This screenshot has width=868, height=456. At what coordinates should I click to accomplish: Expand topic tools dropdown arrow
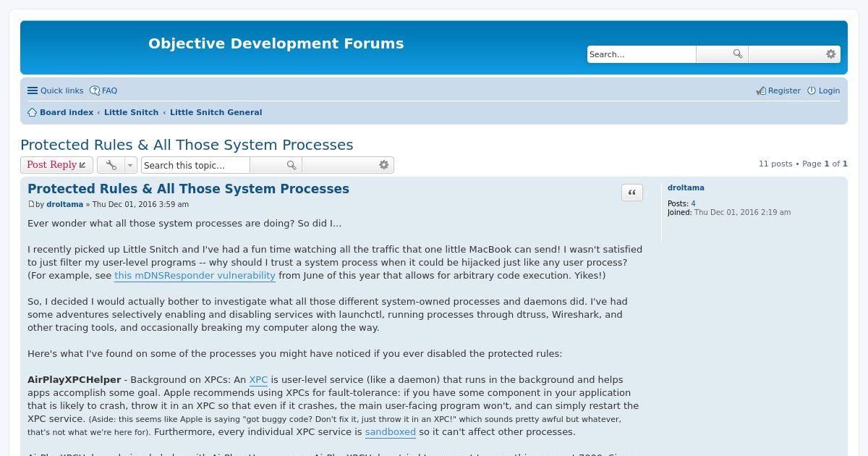tap(130, 165)
